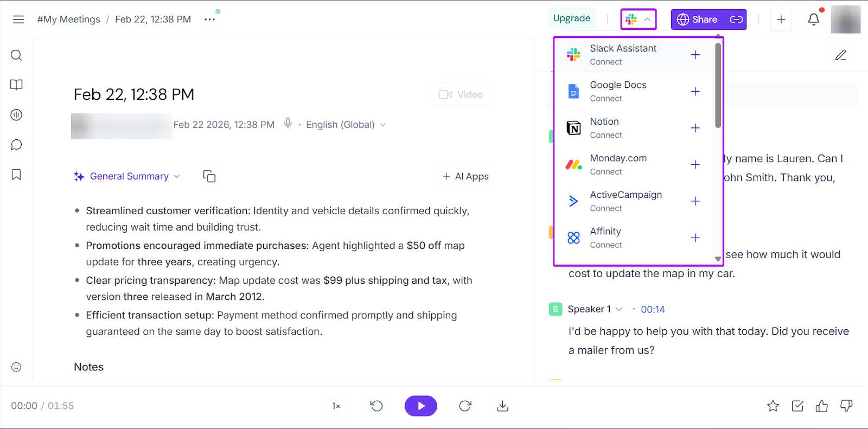The image size is (868, 429).
Task: Click the Upgrade button
Action: point(572,18)
